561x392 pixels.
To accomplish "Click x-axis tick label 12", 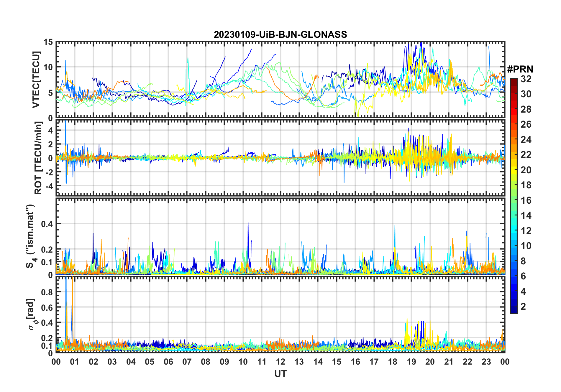I will [280, 362].
